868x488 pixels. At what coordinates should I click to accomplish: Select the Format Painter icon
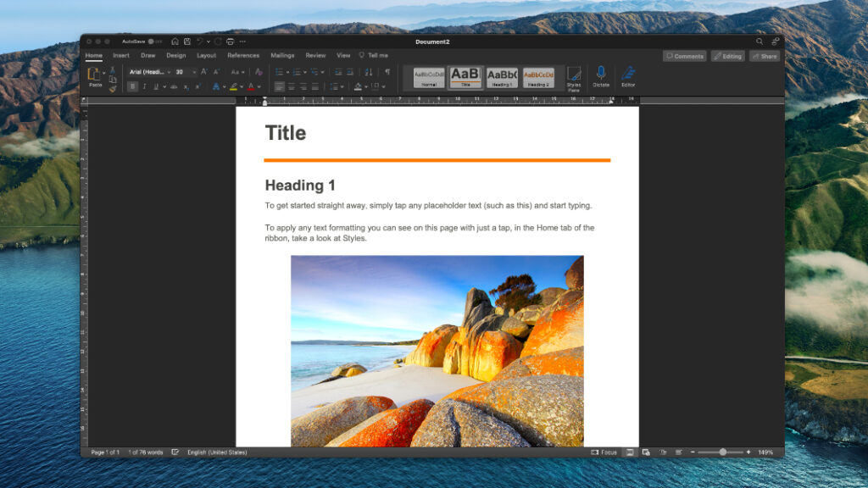pyautogui.click(x=111, y=88)
